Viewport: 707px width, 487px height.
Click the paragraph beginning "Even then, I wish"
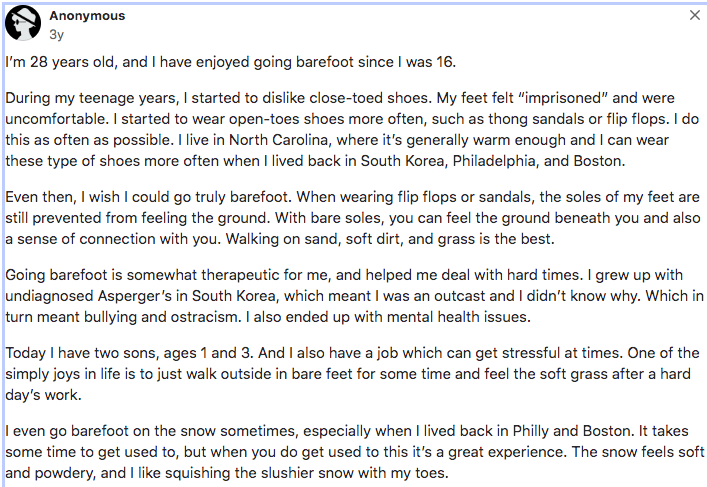click(x=353, y=218)
